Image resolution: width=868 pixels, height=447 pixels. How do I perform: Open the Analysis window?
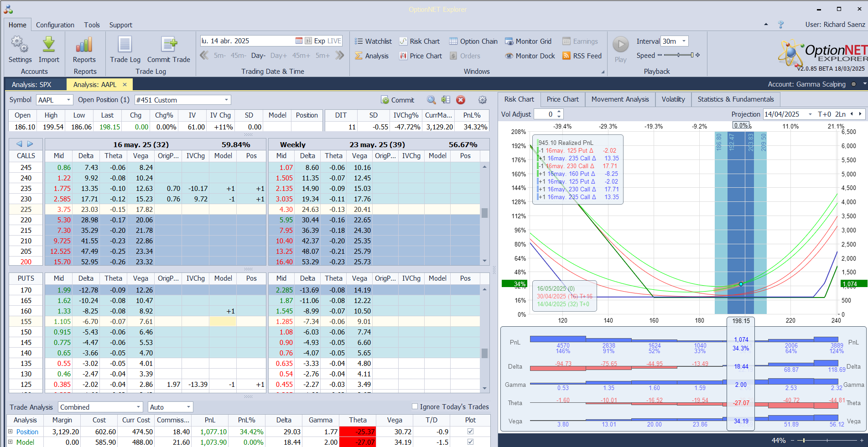click(x=372, y=56)
